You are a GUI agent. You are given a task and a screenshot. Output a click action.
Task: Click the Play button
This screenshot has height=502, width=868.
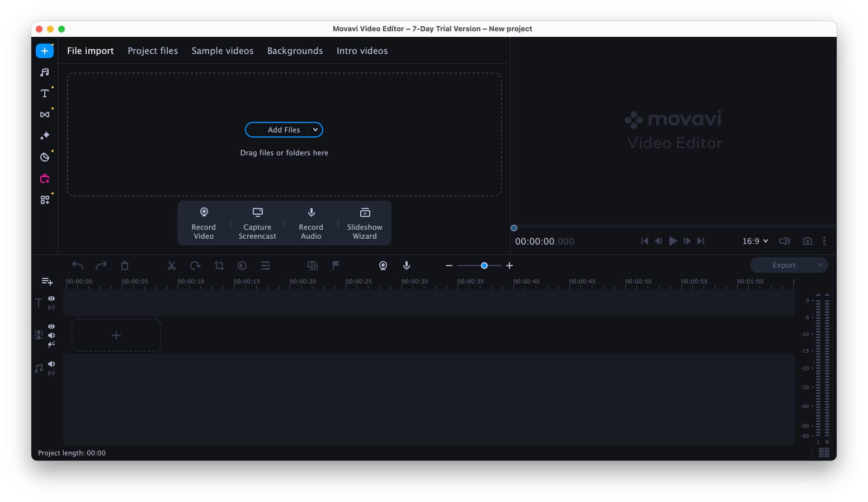(x=673, y=241)
